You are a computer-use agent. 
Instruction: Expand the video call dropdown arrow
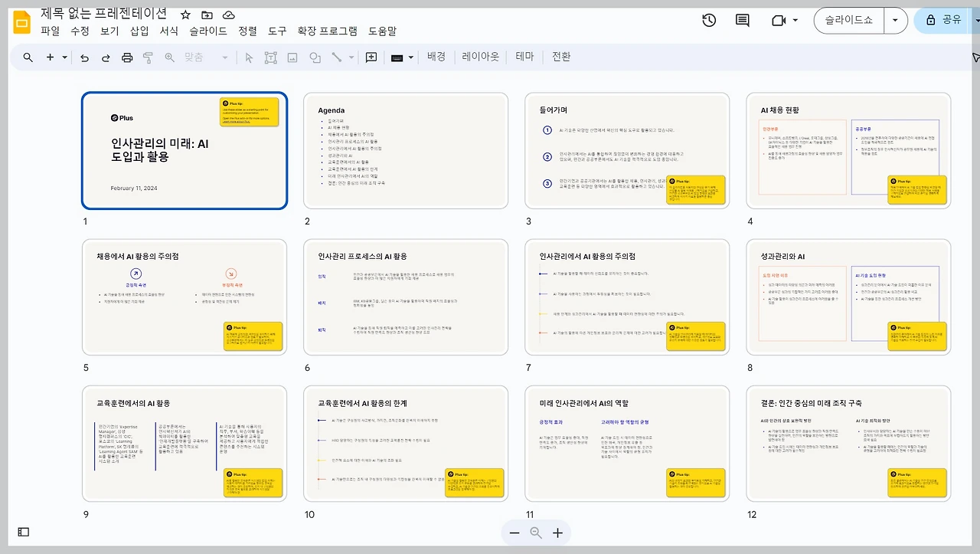pyautogui.click(x=795, y=21)
